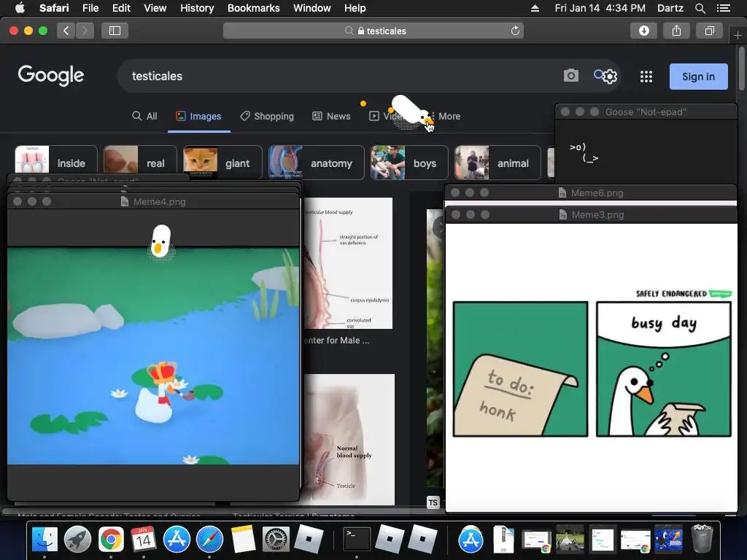Open the Edit menu
Image resolution: width=747 pixels, height=560 pixels.
click(x=121, y=8)
